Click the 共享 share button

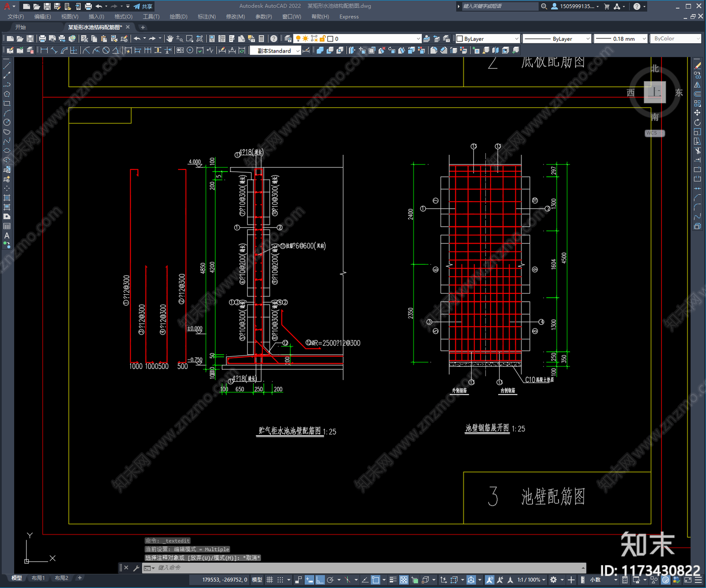coord(143,6)
